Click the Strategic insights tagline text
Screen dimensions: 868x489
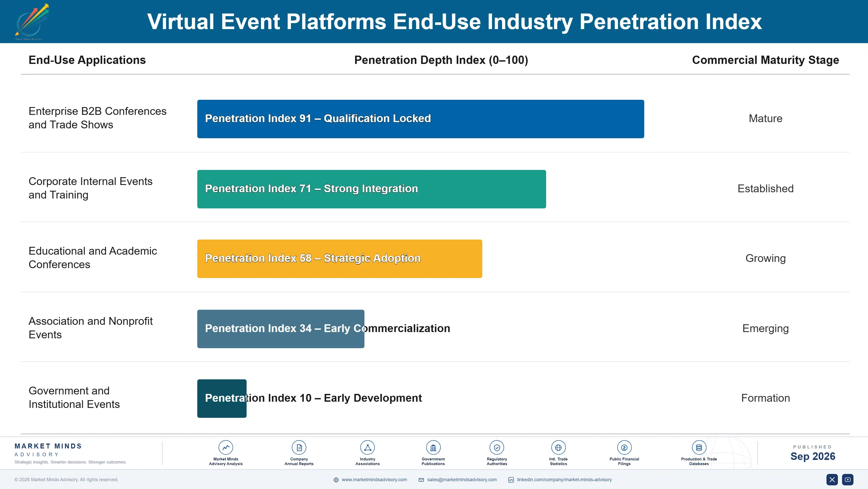[x=70, y=462]
